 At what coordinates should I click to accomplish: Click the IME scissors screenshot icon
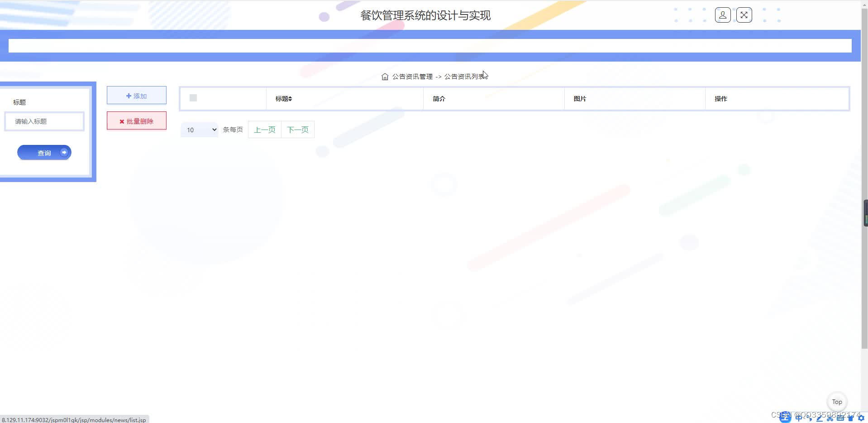point(830,418)
